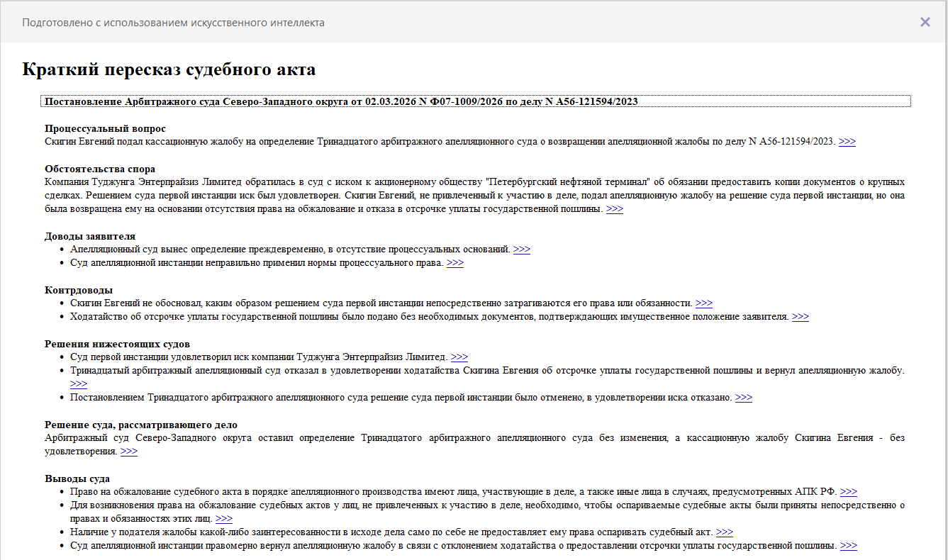Click >>> after 'имущественное положение заявителя' counterargument

click(800, 317)
